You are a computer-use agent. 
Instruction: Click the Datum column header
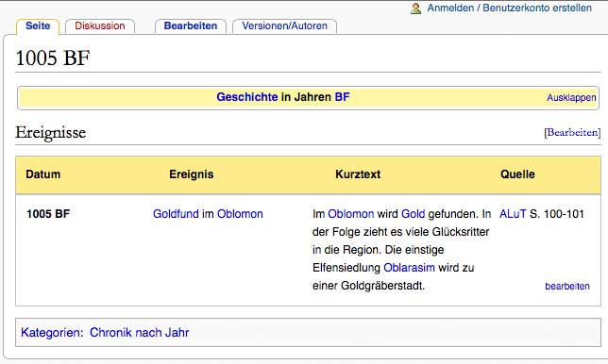(43, 174)
